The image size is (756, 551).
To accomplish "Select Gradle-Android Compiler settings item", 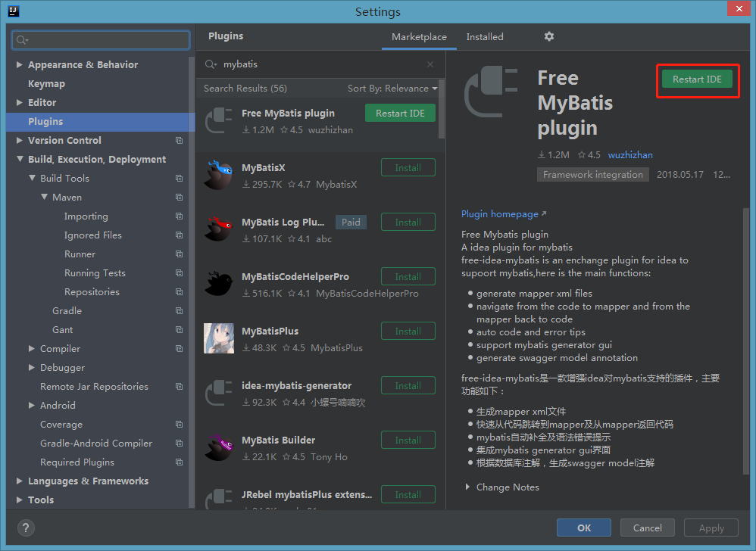I will click(96, 444).
